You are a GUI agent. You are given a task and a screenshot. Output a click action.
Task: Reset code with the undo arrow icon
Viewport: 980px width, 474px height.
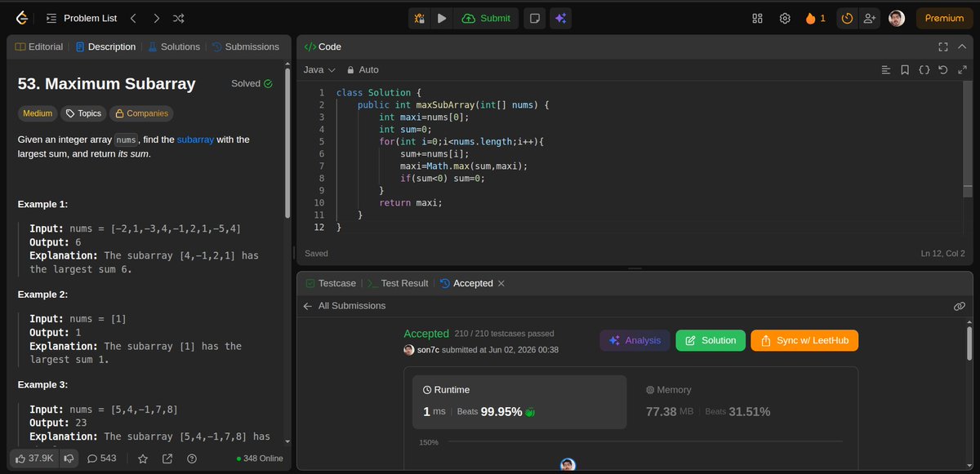click(943, 70)
